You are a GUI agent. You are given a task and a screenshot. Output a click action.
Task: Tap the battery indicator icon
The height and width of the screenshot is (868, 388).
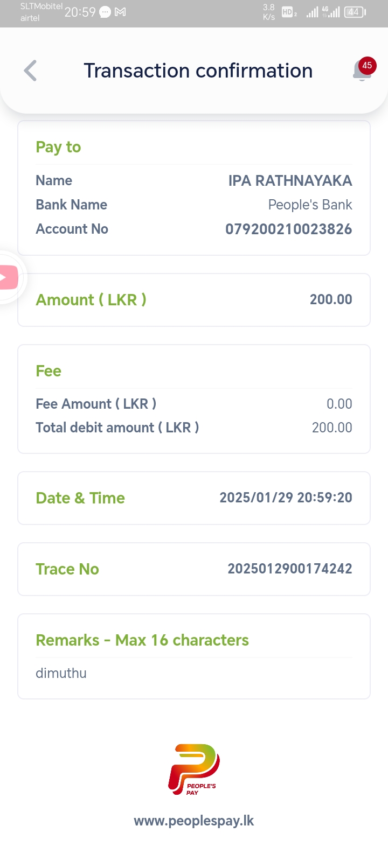click(355, 12)
